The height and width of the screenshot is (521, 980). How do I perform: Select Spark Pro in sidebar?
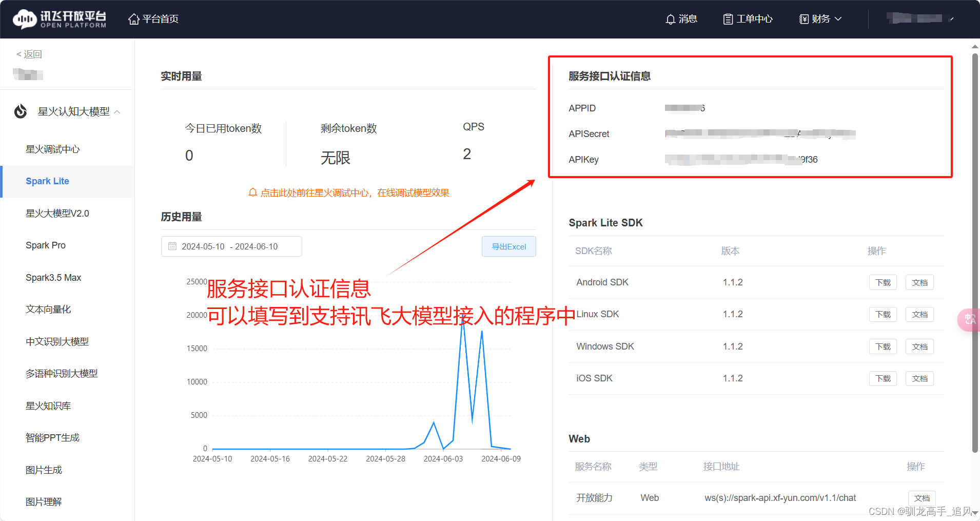pyautogui.click(x=46, y=245)
